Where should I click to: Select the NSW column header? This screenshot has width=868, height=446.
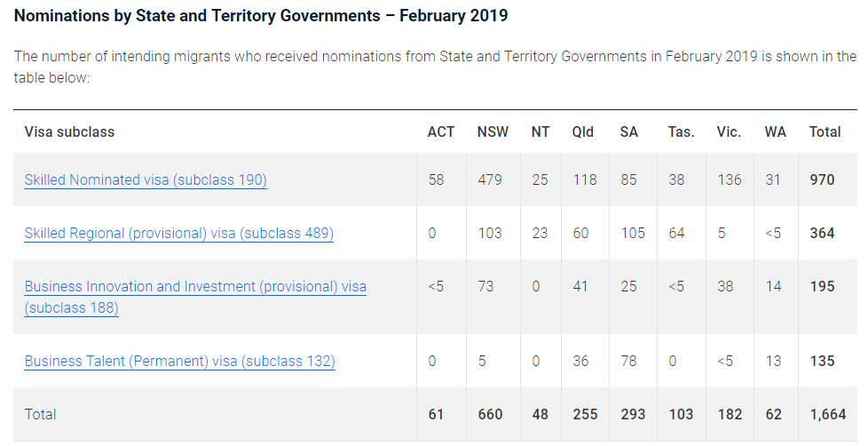coord(493,131)
